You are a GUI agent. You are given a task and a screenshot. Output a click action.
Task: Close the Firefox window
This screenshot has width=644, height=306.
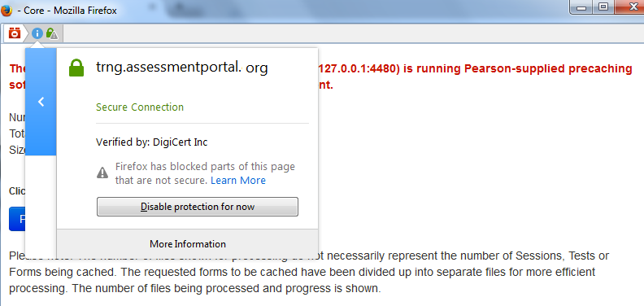[x=630, y=7]
